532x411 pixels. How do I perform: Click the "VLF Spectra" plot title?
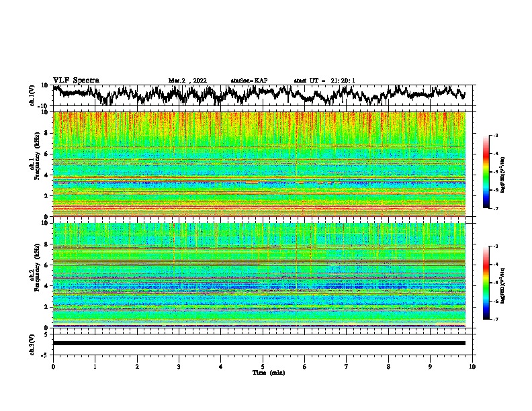(x=76, y=81)
